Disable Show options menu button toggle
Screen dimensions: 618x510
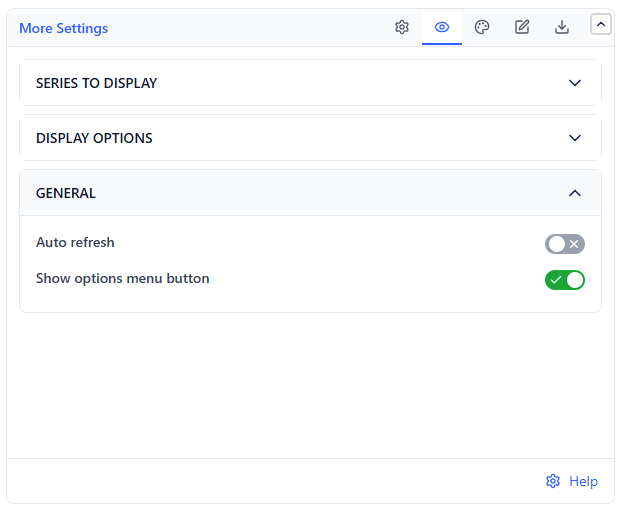click(x=565, y=280)
